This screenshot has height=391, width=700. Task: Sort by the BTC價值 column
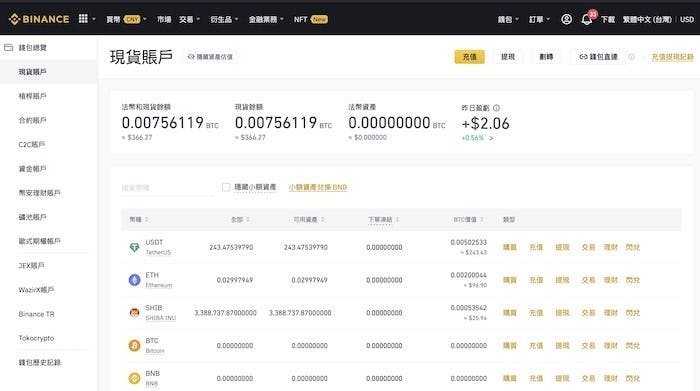(468, 220)
